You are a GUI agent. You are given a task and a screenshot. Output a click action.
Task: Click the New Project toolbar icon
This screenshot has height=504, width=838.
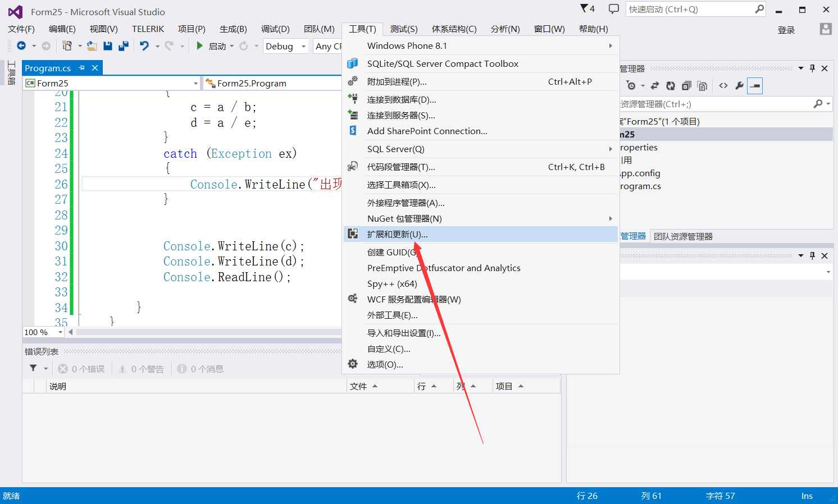(x=67, y=46)
